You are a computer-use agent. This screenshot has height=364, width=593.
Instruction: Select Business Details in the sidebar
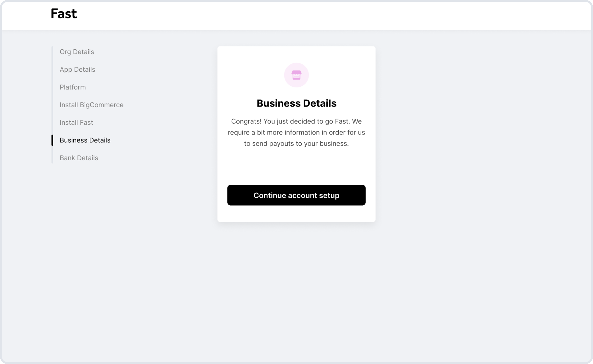coord(85,140)
